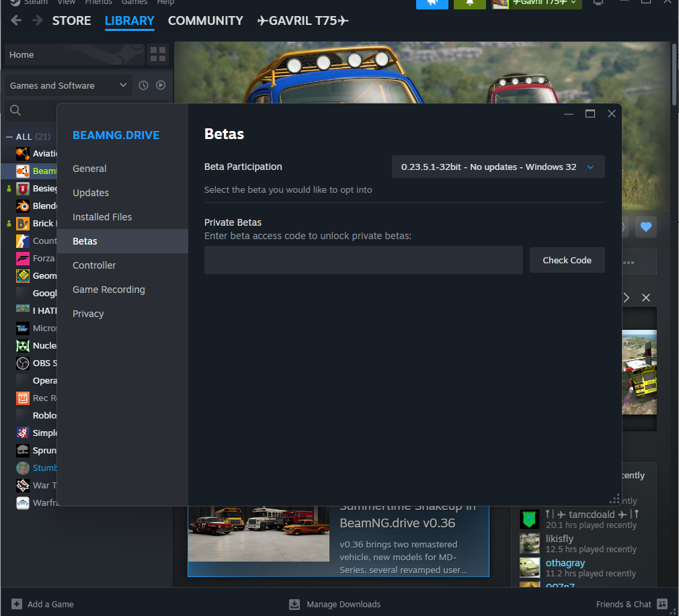Click the main window vertical scrollbar
Viewport: 679px width, 616px height.
[674, 75]
